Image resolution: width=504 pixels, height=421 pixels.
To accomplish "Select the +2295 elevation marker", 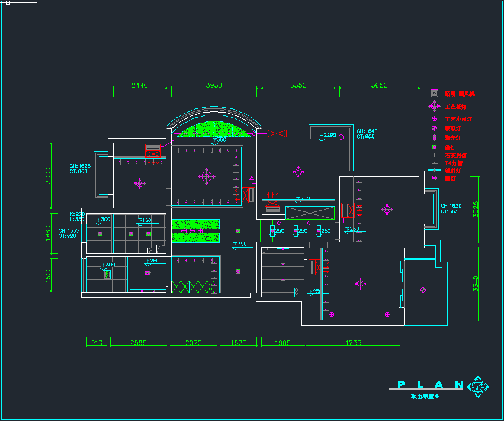I will click(328, 135).
